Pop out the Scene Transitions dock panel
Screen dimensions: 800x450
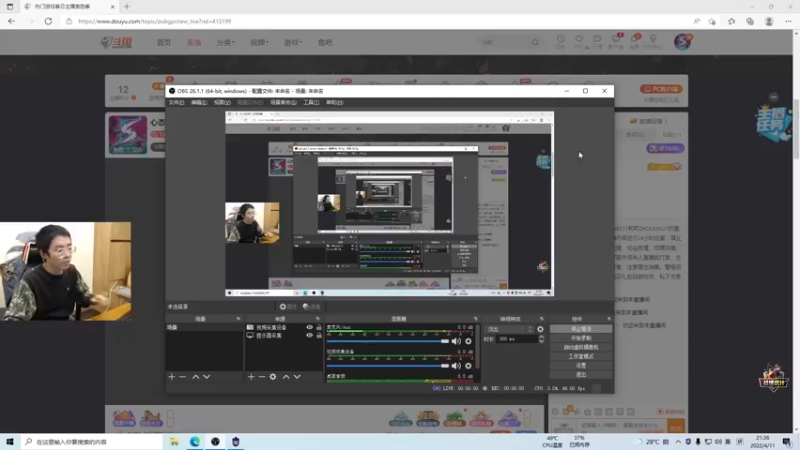[x=541, y=319]
